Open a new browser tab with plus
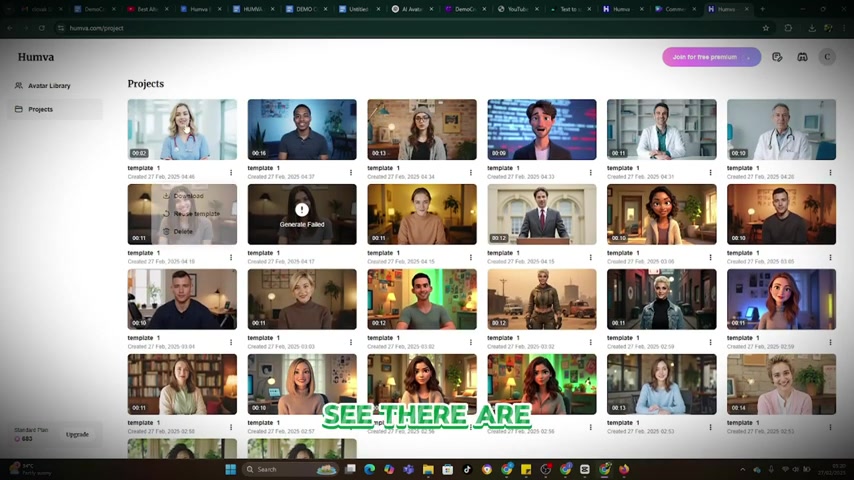The width and height of the screenshot is (854, 480). click(x=762, y=9)
